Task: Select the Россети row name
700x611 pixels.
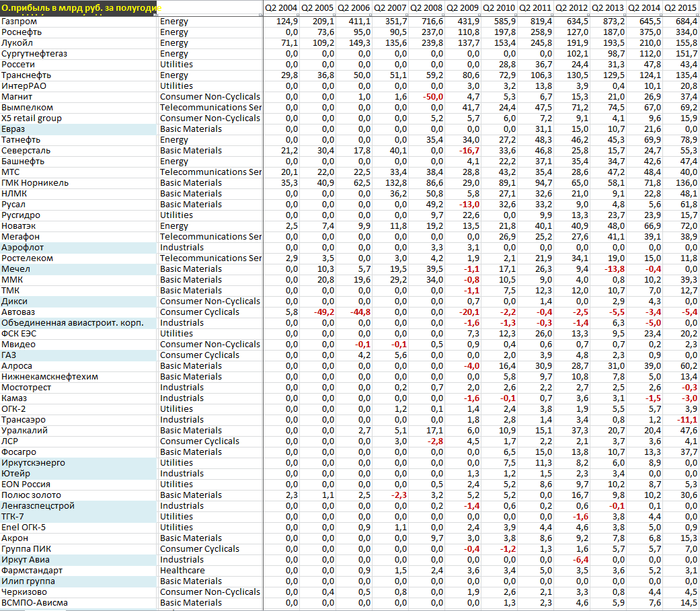Action: coord(79,65)
